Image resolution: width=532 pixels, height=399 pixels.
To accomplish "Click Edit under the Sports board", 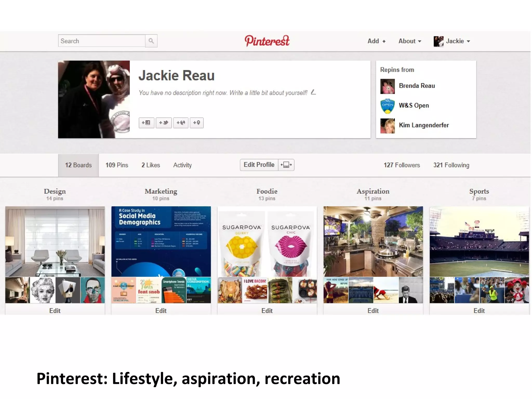I will pyautogui.click(x=479, y=311).
